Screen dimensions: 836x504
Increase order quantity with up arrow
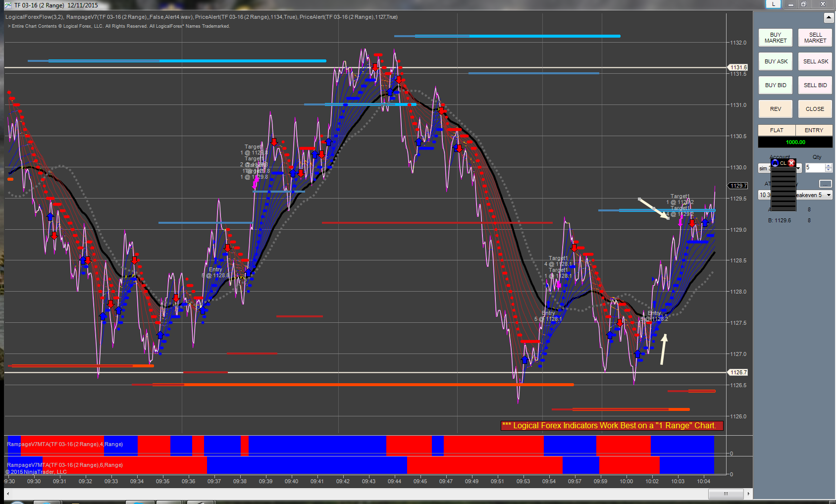(x=829, y=166)
